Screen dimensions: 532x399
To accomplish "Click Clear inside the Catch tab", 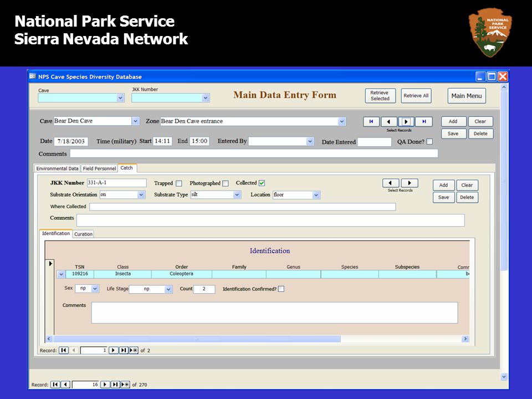I will click(467, 185).
